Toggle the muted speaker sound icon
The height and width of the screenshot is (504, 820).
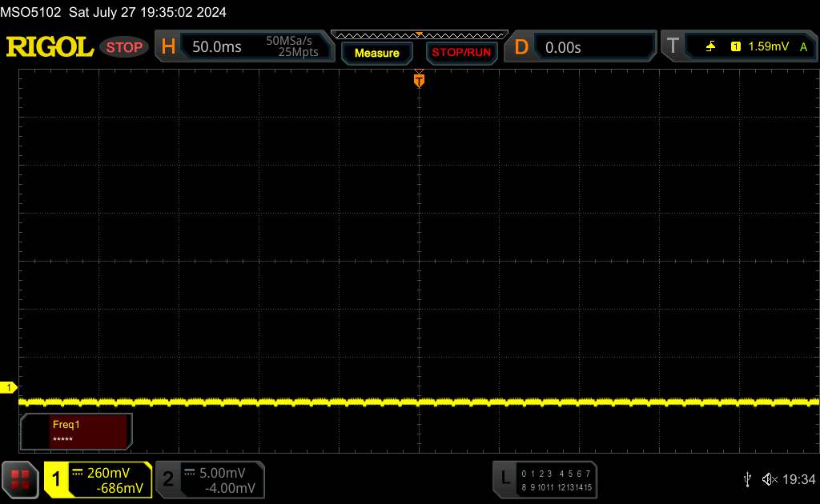coord(770,479)
